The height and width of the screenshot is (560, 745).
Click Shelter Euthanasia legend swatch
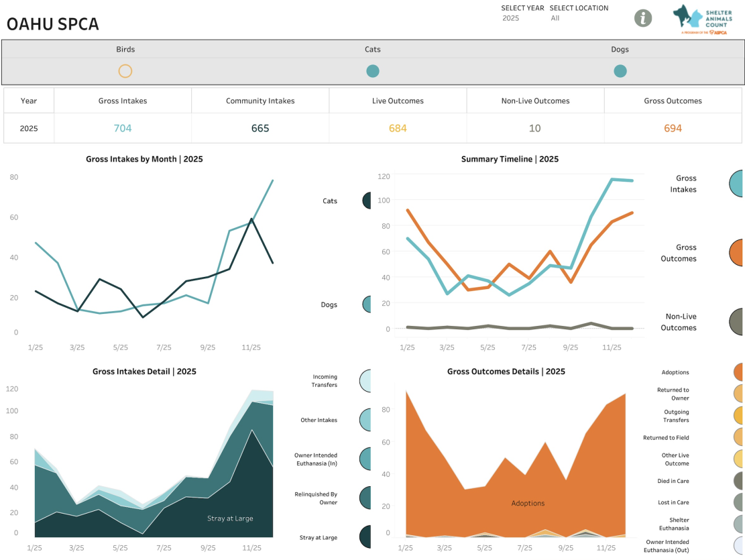738,524
